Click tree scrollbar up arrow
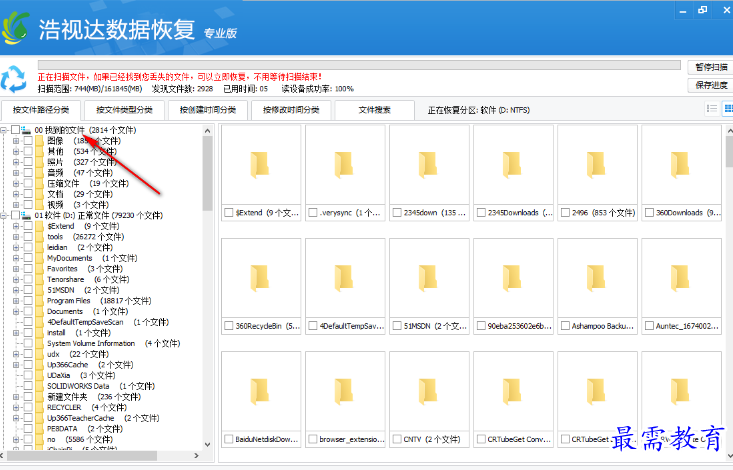Screen dimensions: 733x470 [208, 131]
